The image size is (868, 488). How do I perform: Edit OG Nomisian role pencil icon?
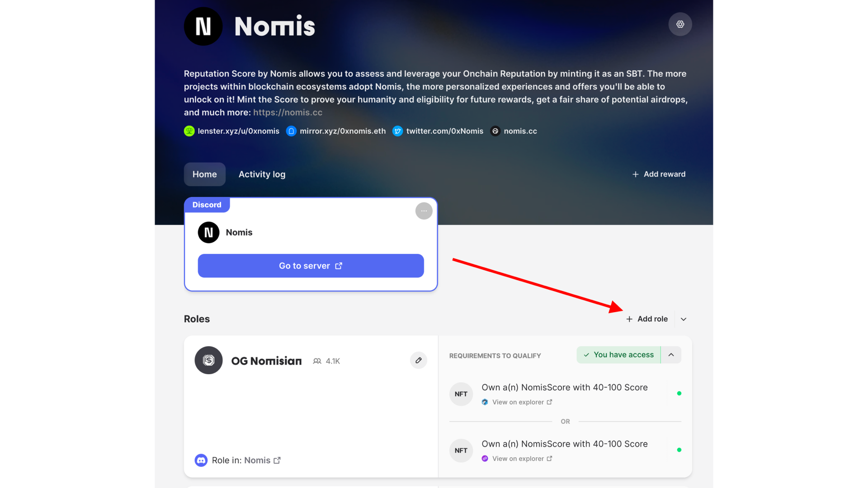pos(419,361)
